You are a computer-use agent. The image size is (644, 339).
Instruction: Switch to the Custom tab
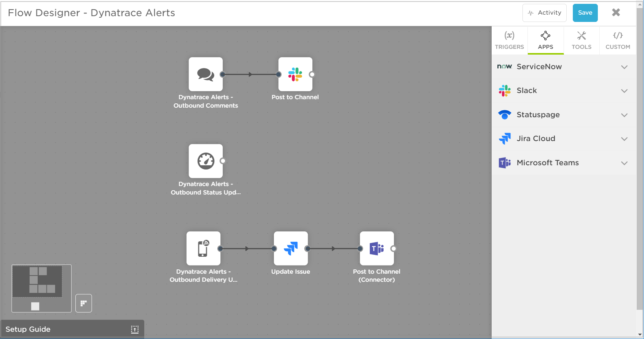[617, 40]
